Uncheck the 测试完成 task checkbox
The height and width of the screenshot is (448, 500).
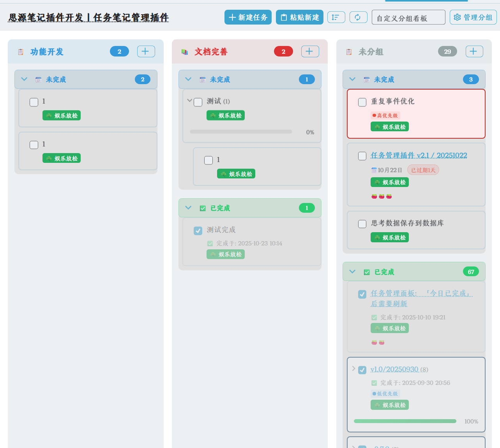198,231
